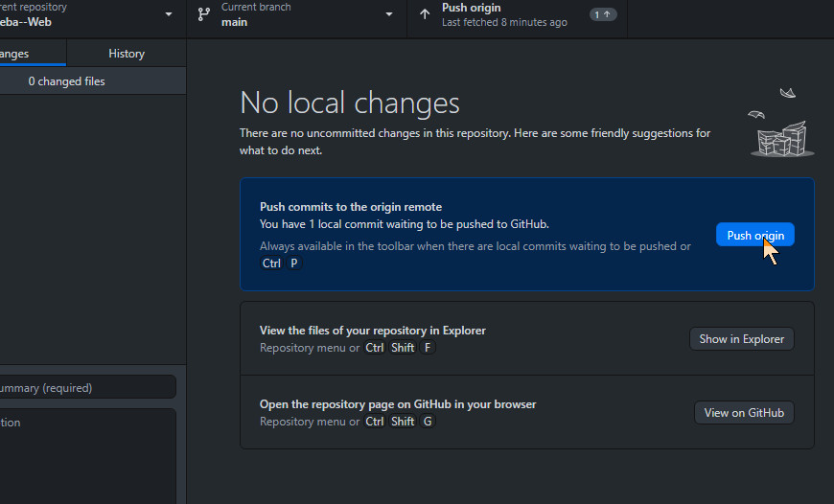Select the 'main' branch label in the toolbar
Image resolution: width=834 pixels, height=504 pixels.
coord(234,22)
